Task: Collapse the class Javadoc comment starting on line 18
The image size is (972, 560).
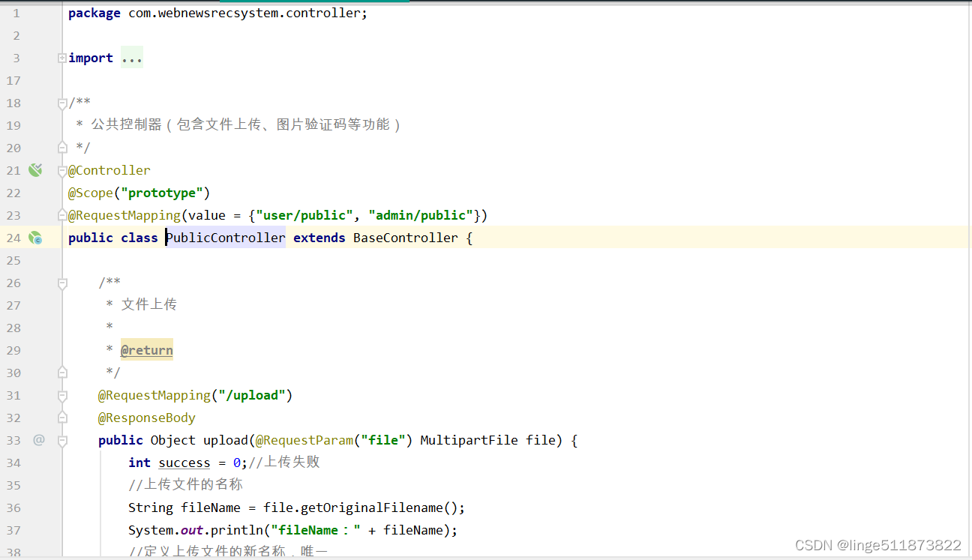Action: click(x=62, y=103)
